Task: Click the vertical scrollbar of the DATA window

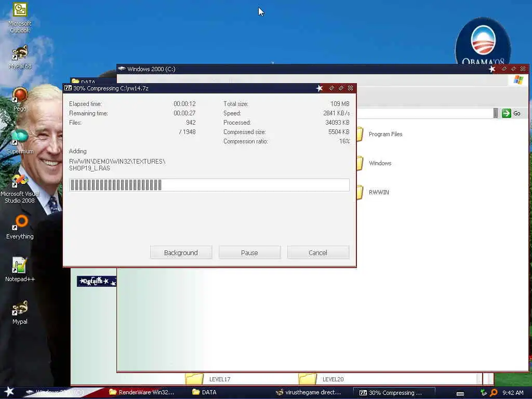Action: [x=479, y=379]
